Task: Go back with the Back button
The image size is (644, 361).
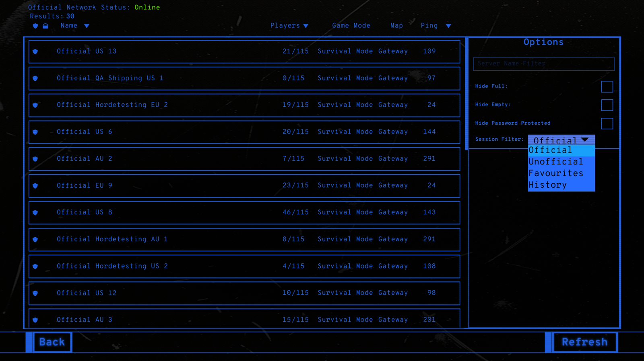Action: coord(52,342)
